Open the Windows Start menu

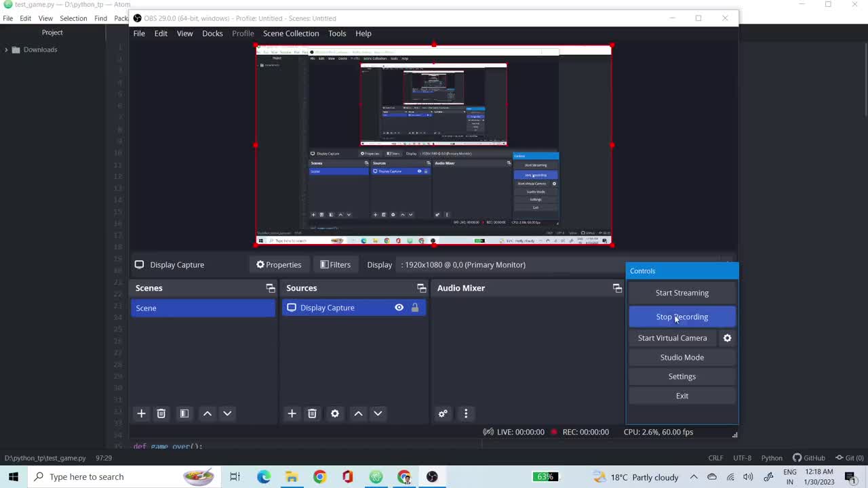14,476
